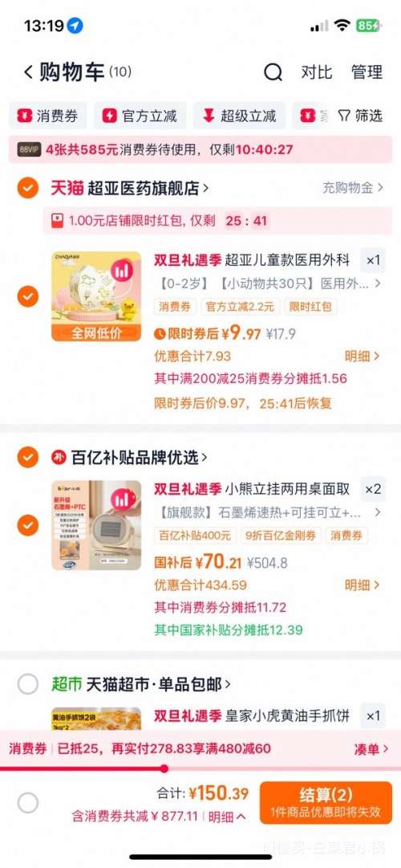Image resolution: width=401 pixels, height=868 pixels.
Task: Tap the coupon progress bar marker
Action: pyautogui.click(x=164, y=768)
